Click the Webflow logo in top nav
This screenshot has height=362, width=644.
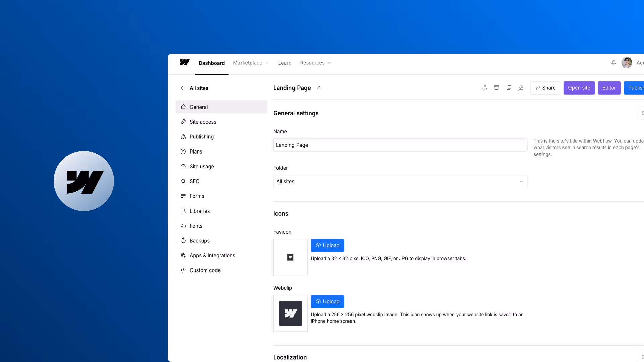[x=184, y=62]
